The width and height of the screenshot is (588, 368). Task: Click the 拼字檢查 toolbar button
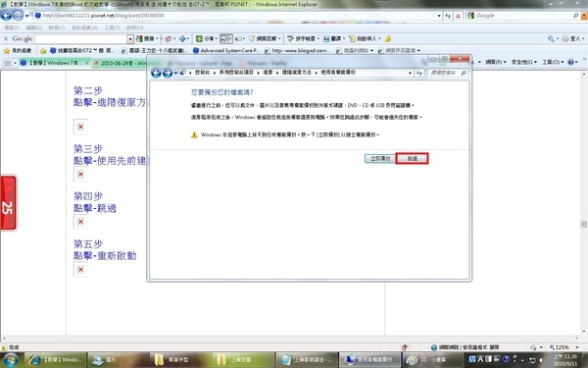303,38
